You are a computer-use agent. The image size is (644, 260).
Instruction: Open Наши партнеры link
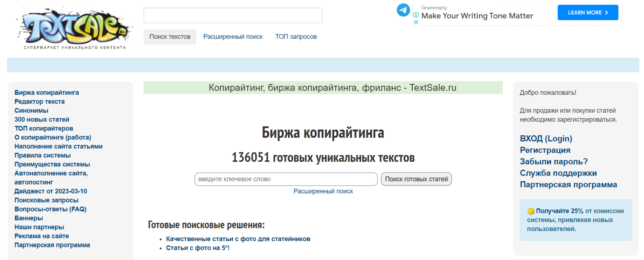[x=39, y=227]
